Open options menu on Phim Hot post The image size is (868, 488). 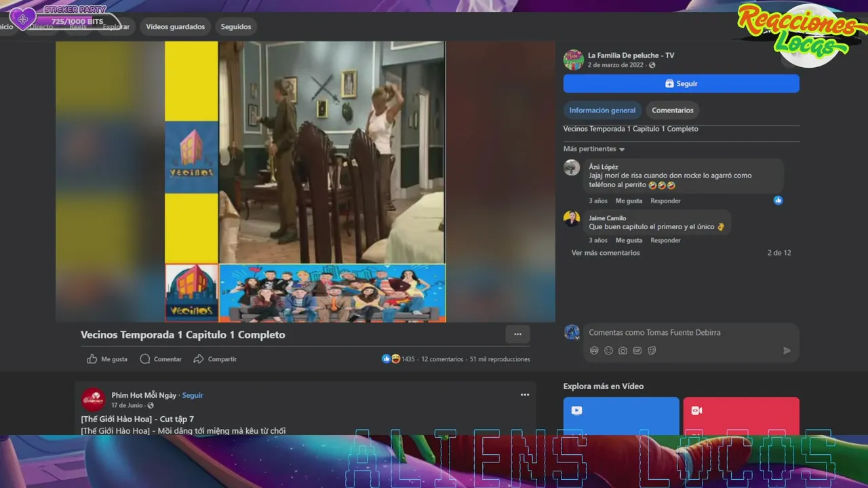pyautogui.click(x=525, y=394)
